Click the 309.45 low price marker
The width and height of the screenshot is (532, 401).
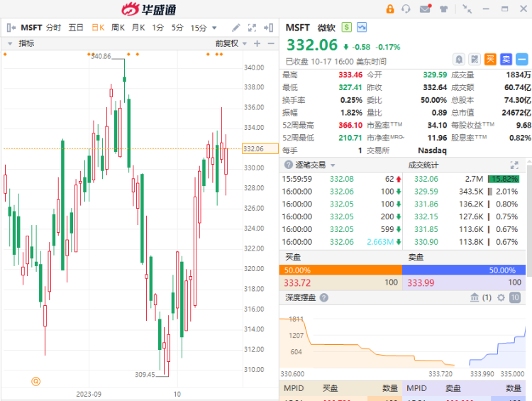[x=145, y=375]
